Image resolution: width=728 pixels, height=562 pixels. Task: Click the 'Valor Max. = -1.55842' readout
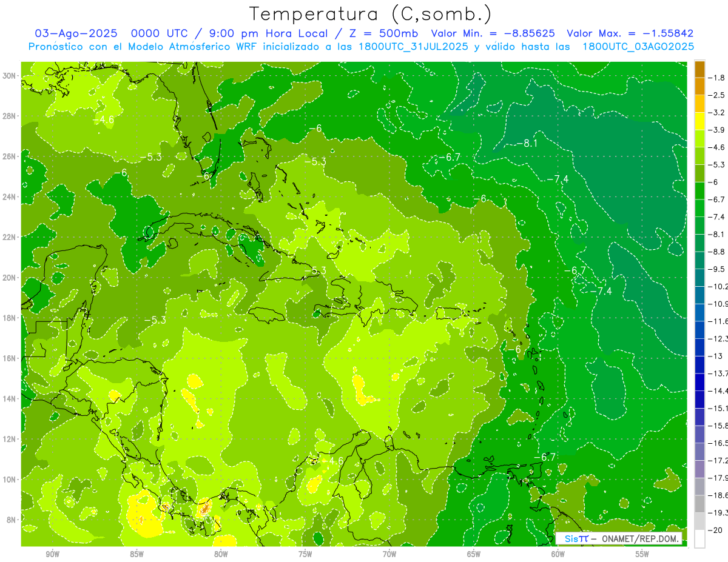tap(630, 33)
